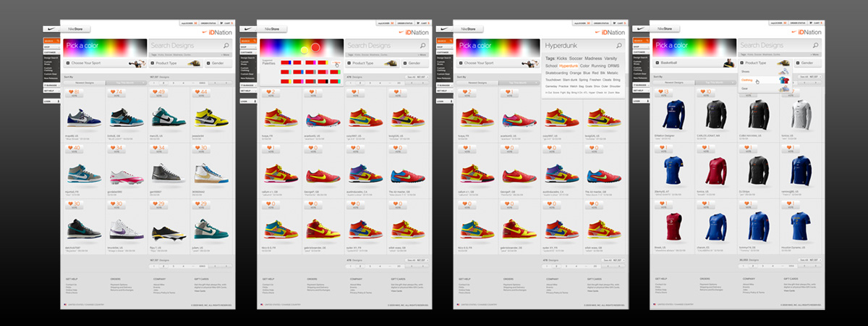Click LOGIN in the 81-vote sneaker mockup sidebar

click(50, 101)
